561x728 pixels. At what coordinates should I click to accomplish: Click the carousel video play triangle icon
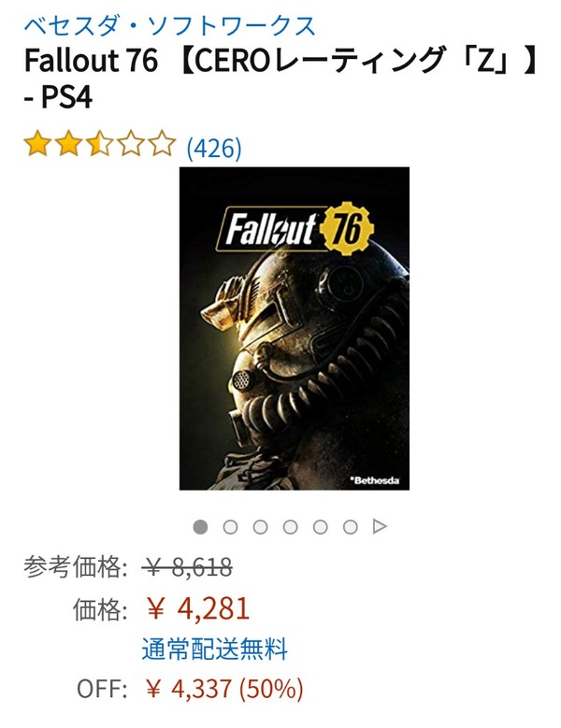coord(380,526)
